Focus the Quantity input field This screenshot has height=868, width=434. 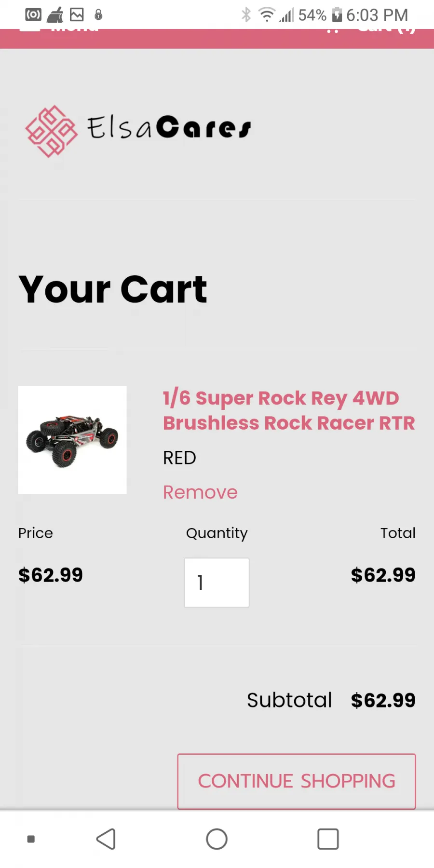[x=217, y=583]
